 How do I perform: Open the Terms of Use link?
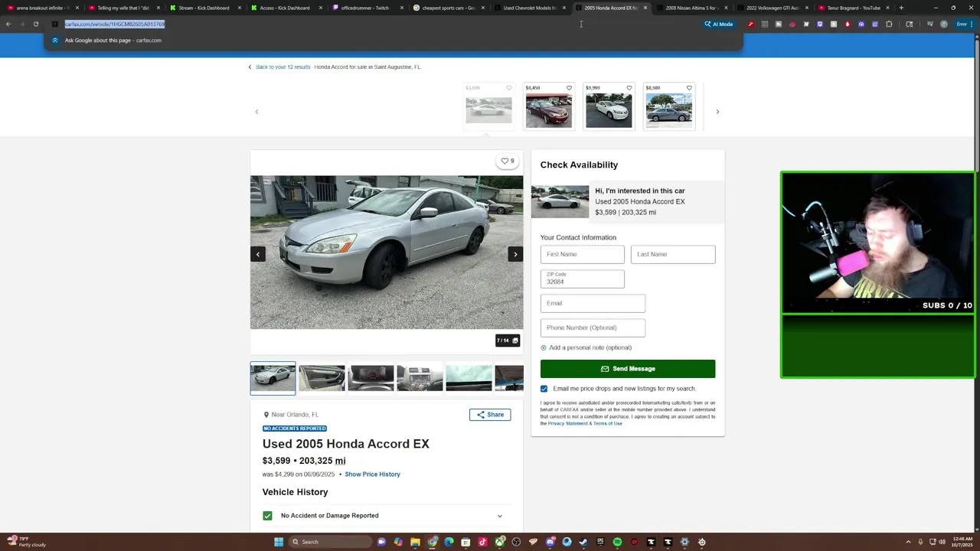coord(608,423)
